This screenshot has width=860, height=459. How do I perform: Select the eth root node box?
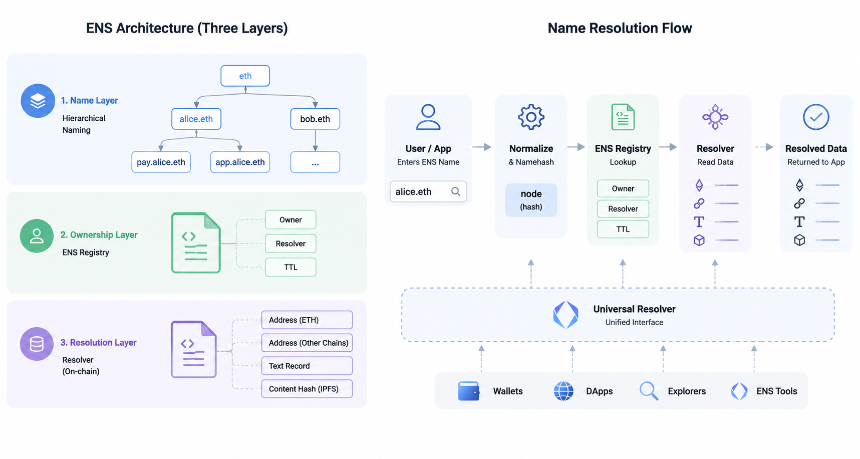[x=245, y=76]
